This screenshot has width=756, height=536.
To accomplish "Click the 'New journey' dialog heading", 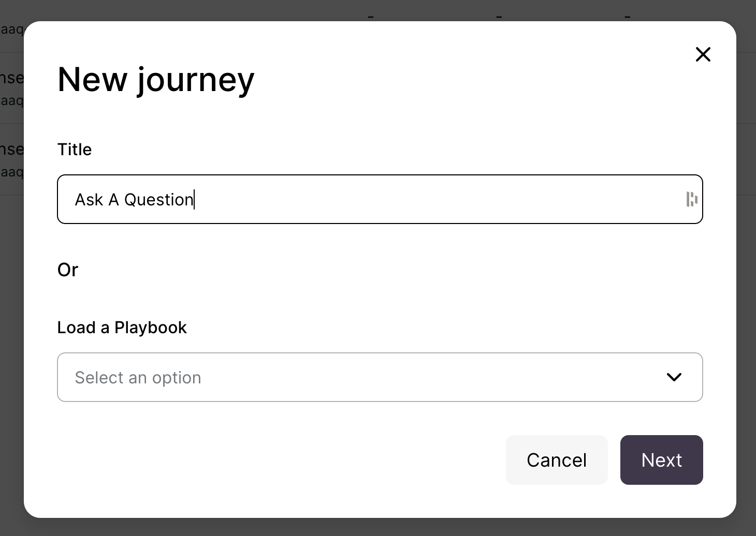I will tap(156, 80).
